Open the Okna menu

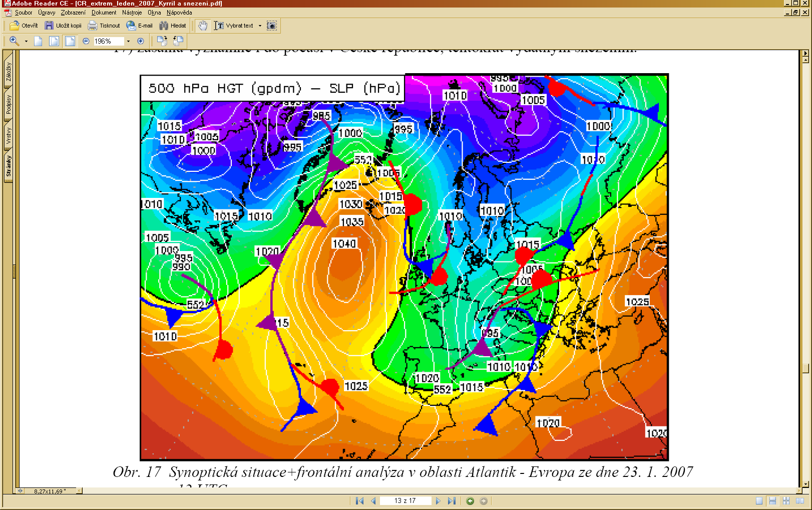pos(154,13)
